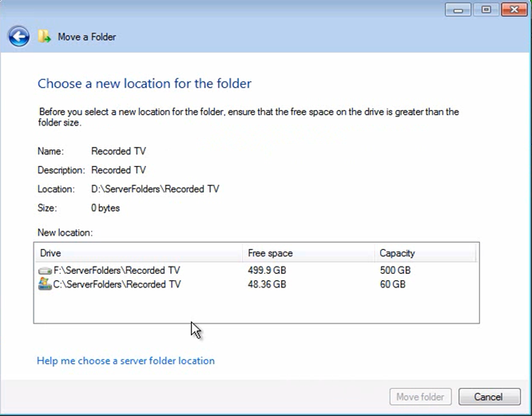Screen dimensions: 532x416
Task: Click the Capacity column header
Action: pyautogui.click(x=425, y=253)
